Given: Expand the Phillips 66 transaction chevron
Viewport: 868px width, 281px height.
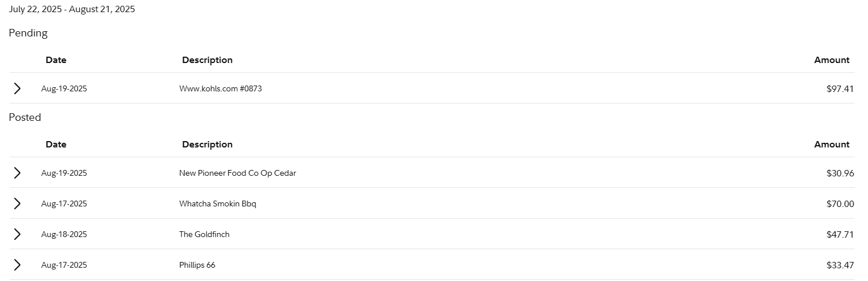Looking at the screenshot, I should [17, 265].
